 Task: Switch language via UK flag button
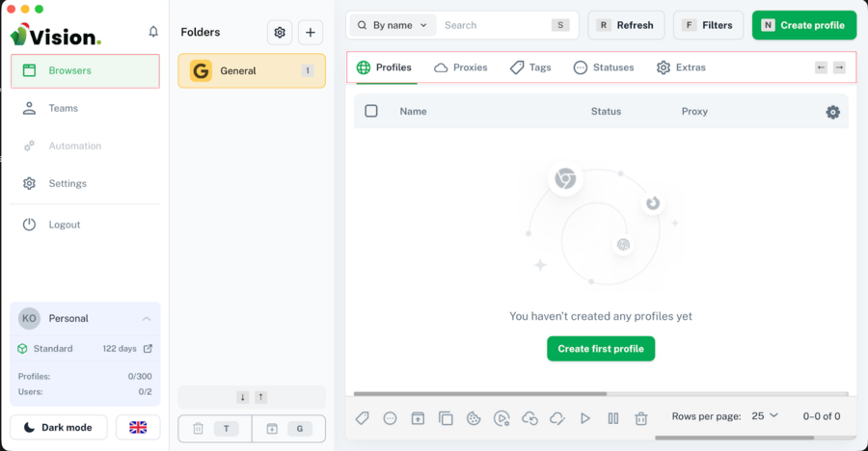(x=138, y=427)
